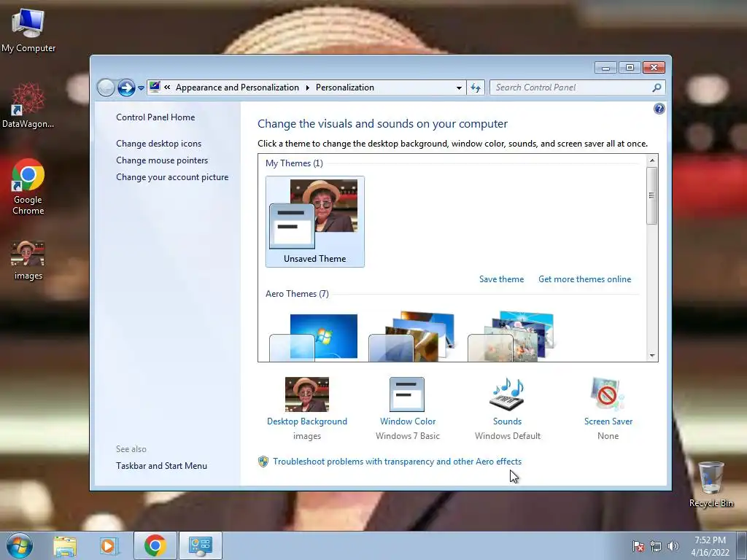This screenshot has width=747, height=560.
Task: Open Change mouse pointers
Action: click(162, 160)
